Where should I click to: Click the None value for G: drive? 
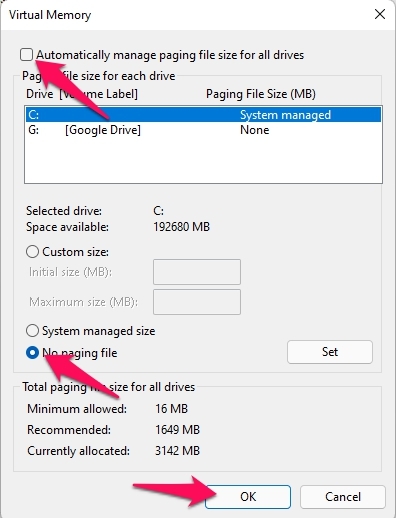click(x=254, y=130)
